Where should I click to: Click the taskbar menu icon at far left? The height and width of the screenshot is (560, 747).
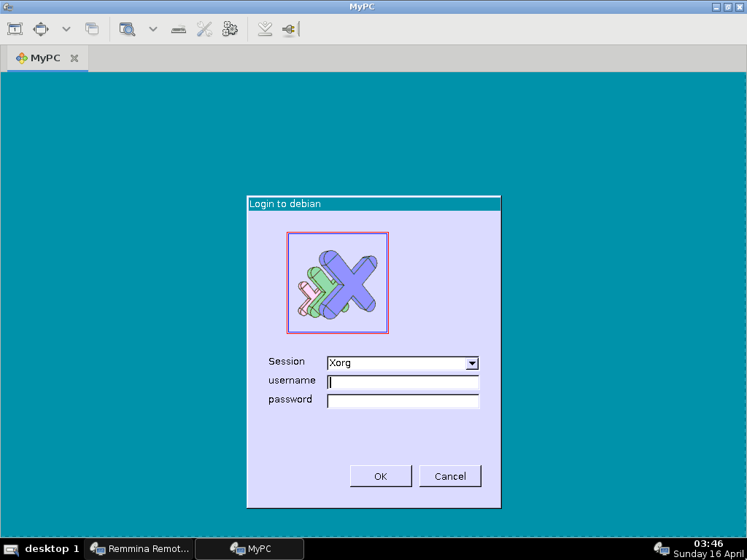coord(11,550)
